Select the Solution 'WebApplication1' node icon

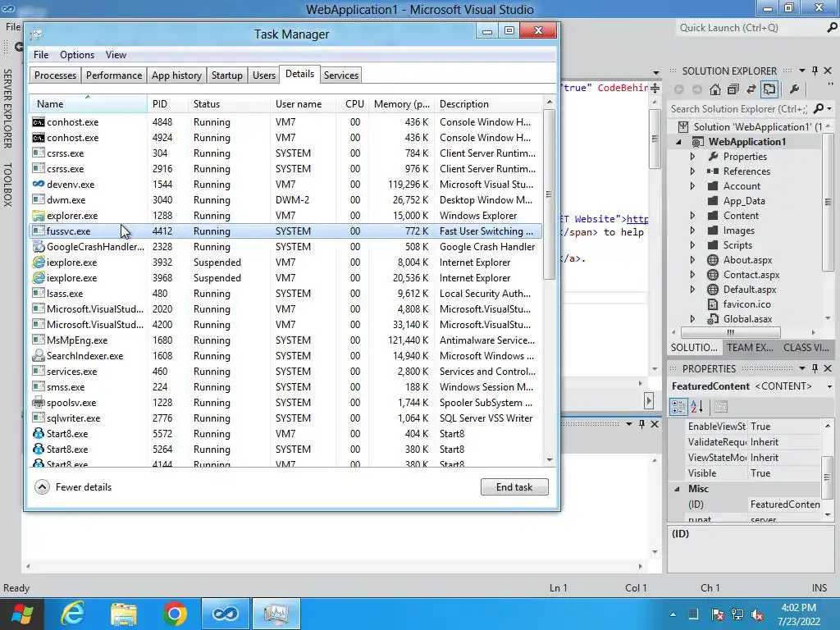pyautogui.click(x=683, y=127)
